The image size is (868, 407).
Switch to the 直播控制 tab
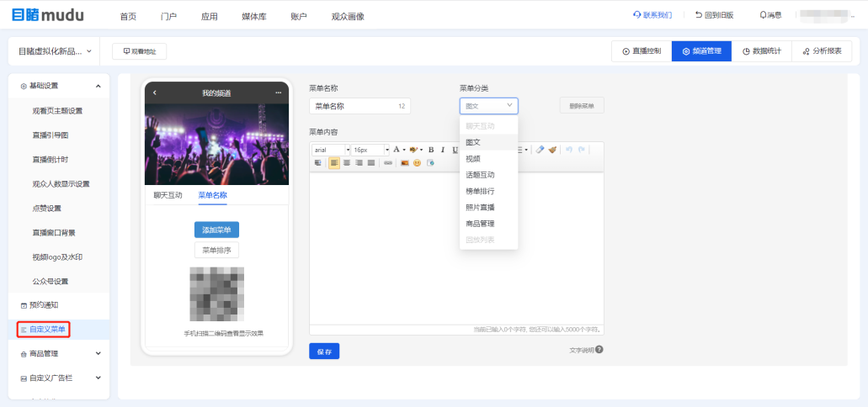pos(642,51)
